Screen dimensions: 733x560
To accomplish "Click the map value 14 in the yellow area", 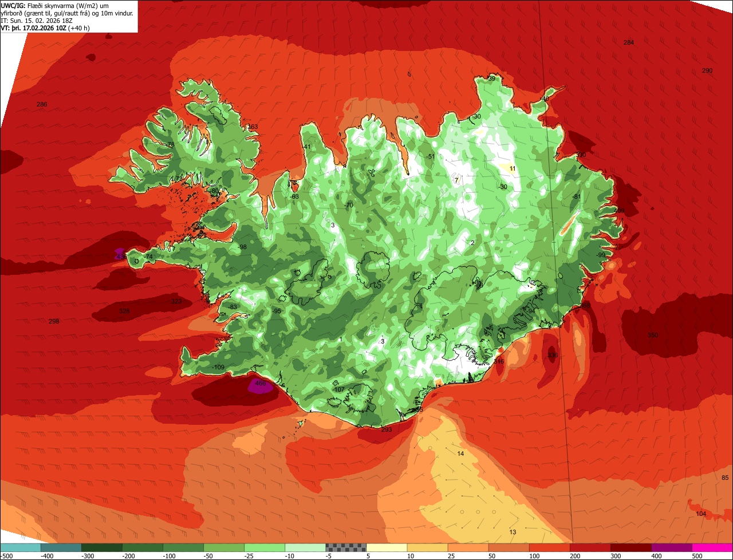I will (460, 453).
